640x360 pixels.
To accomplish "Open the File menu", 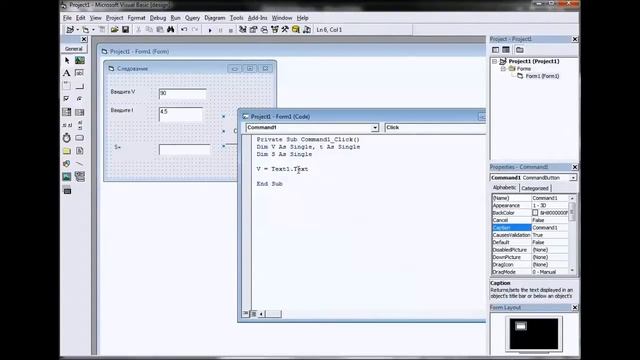I will (67, 18).
